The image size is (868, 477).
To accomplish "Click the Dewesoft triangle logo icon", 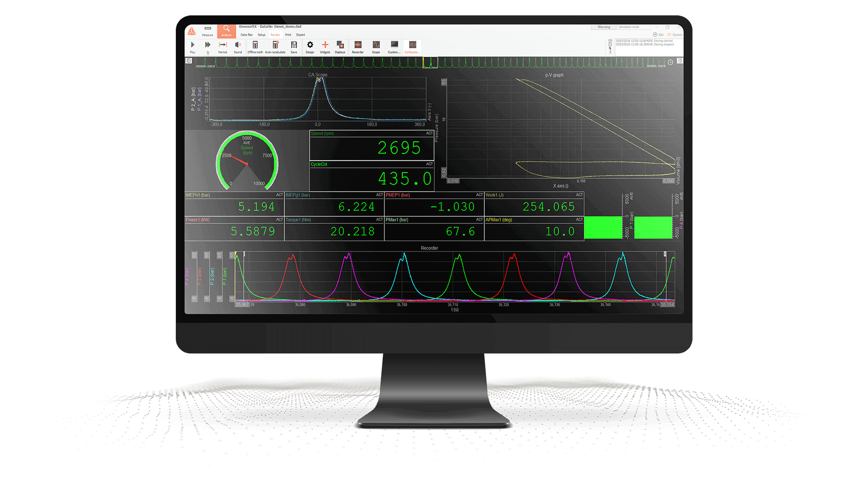I will pos(191,31).
